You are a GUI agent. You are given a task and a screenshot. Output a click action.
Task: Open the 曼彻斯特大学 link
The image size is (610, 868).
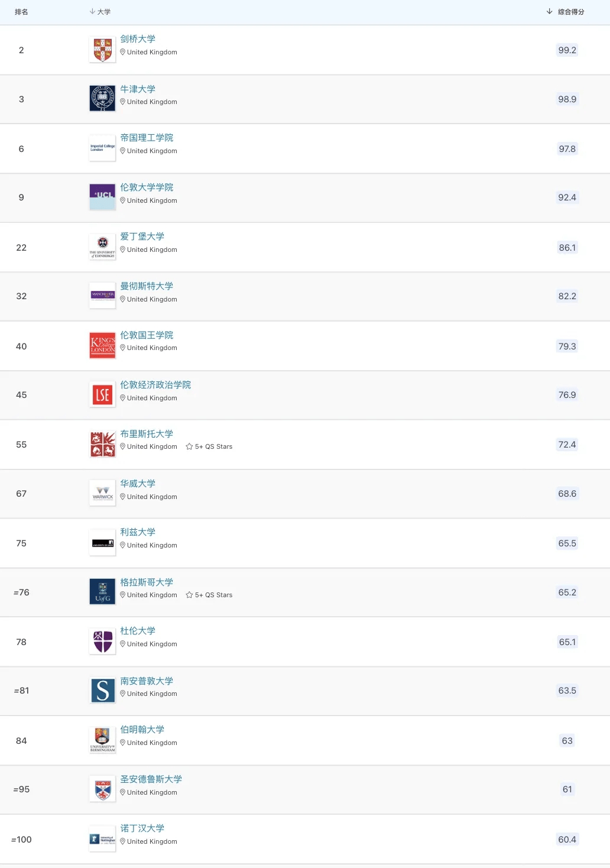(x=147, y=286)
